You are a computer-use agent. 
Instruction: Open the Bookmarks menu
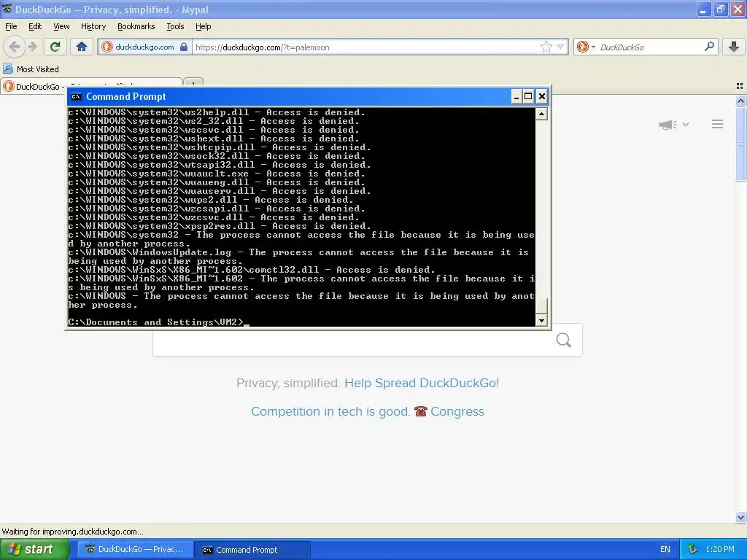(x=136, y=26)
